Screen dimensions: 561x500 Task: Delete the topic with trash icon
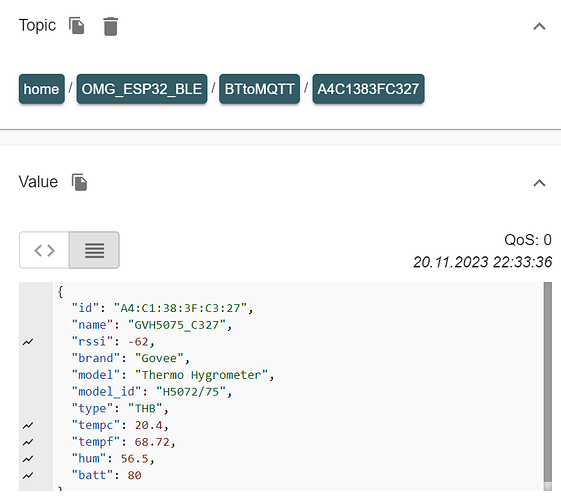click(111, 26)
